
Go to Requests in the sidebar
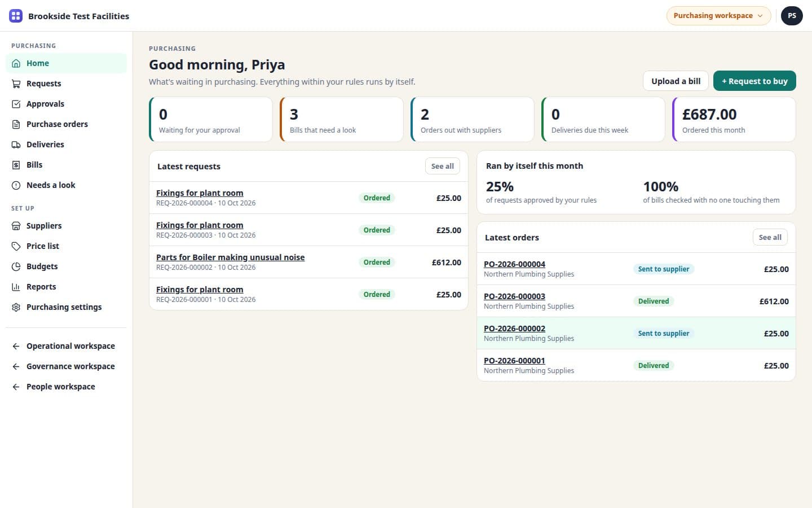click(x=66, y=84)
